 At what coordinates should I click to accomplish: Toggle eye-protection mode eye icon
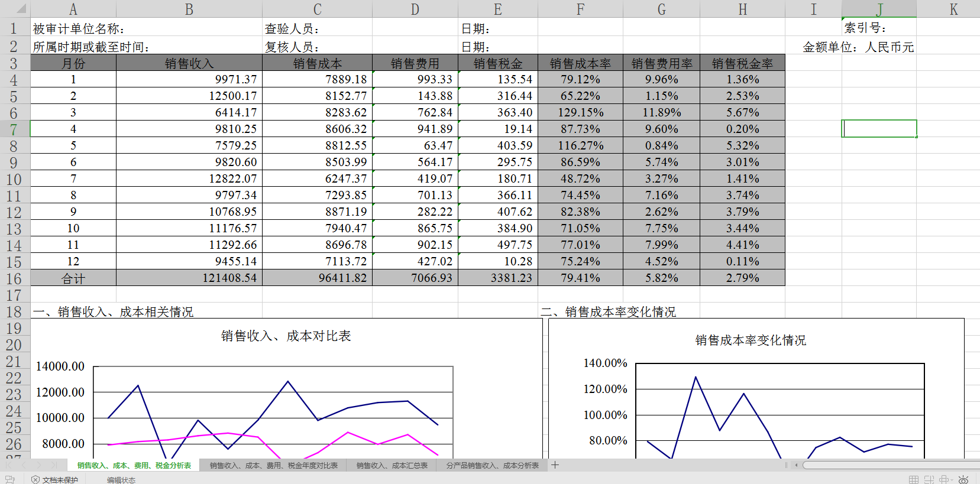[x=963, y=479]
